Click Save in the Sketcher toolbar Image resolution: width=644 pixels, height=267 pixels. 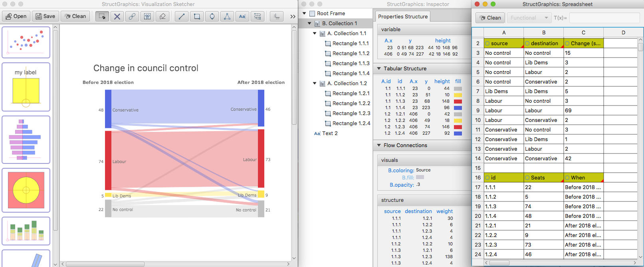click(x=45, y=16)
